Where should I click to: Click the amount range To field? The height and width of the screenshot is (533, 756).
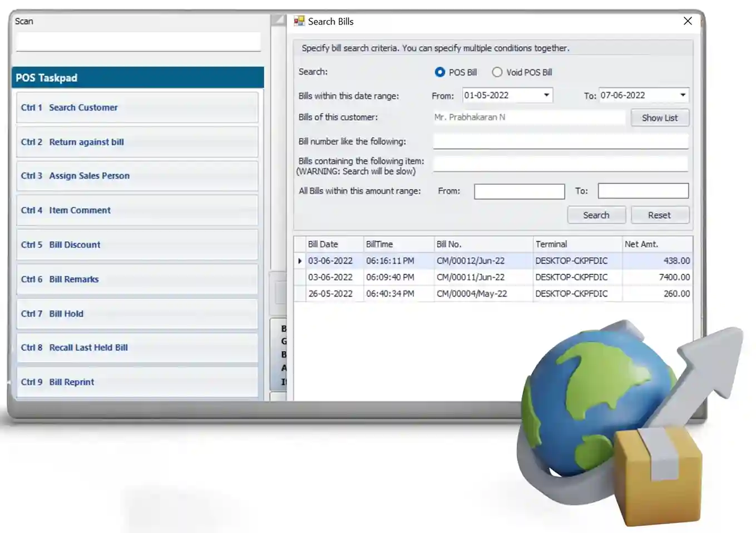tap(643, 191)
